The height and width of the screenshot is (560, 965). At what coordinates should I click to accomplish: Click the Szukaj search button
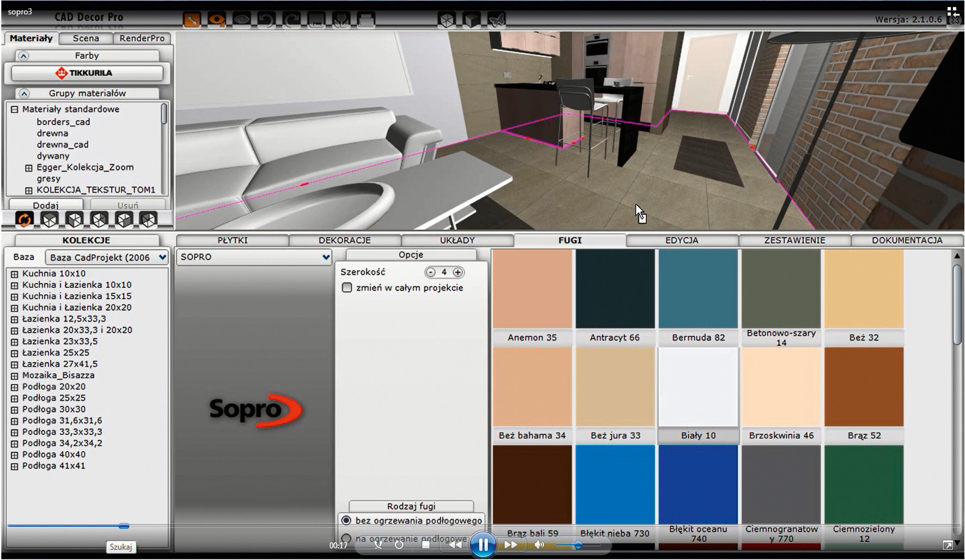coord(120,547)
